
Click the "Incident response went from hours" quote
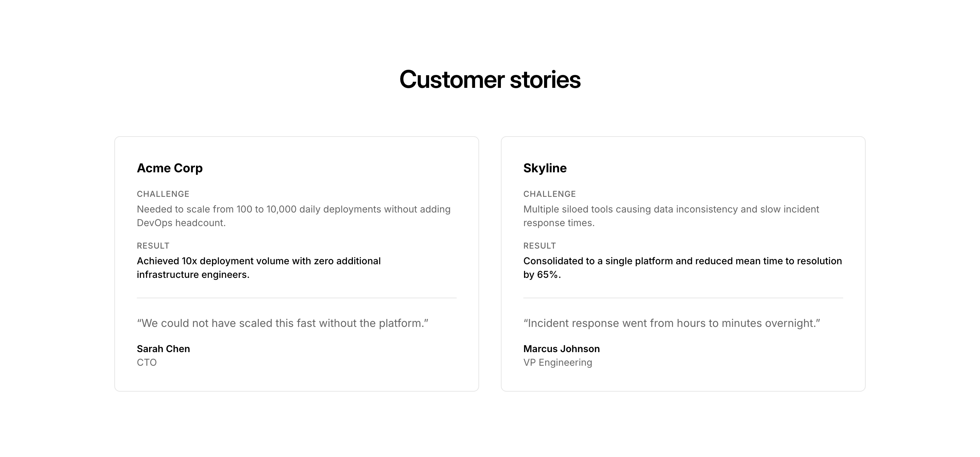coord(671,323)
